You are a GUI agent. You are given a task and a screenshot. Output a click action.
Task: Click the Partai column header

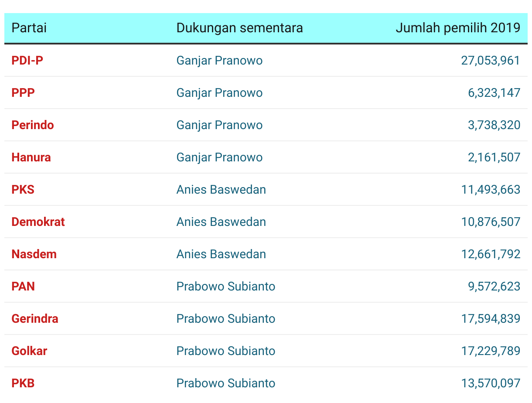coord(29,28)
